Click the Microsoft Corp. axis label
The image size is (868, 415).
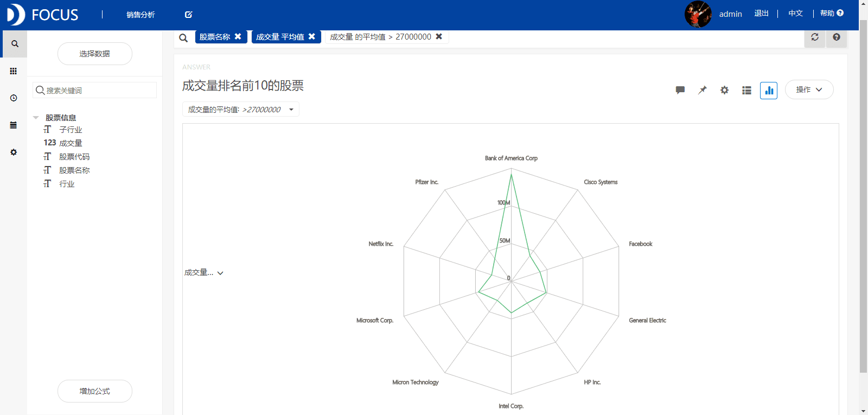(x=375, y=321)
